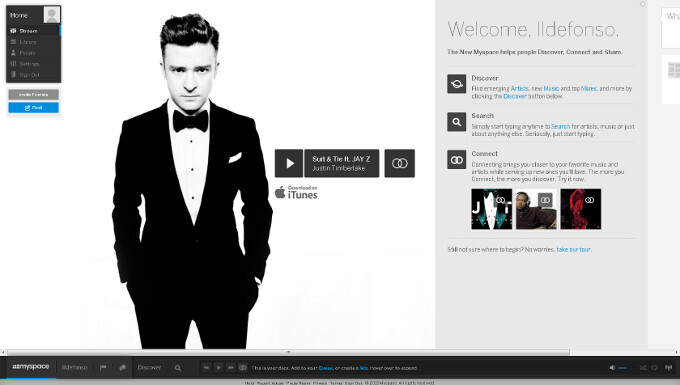Screen dimensions: 680x385
Task: Open Stream in the Home menu
Action: point(33,31)
